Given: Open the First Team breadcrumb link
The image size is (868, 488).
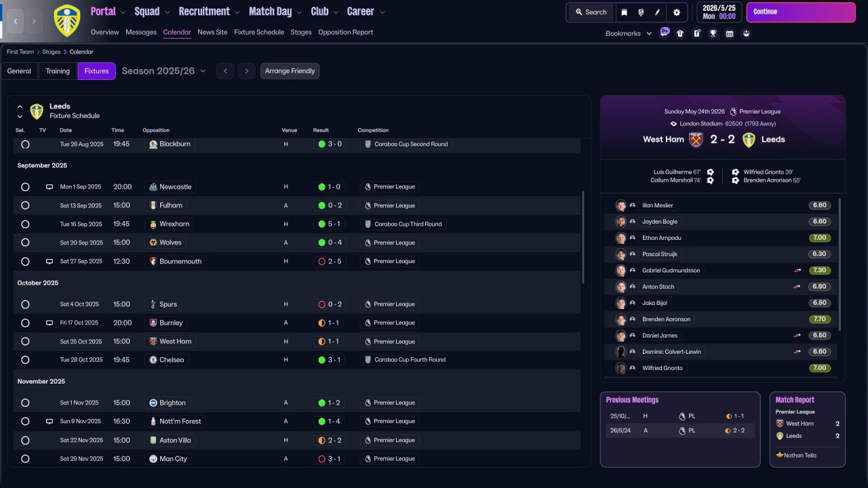Looking at the screenshot, I should point(21,52).
